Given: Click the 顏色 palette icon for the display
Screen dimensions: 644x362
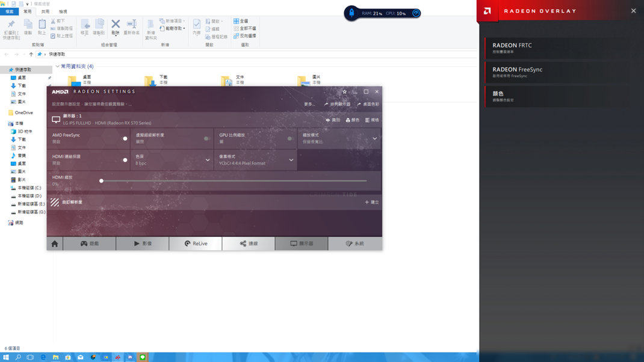Looking at the screenshot, I should [353, 120].
